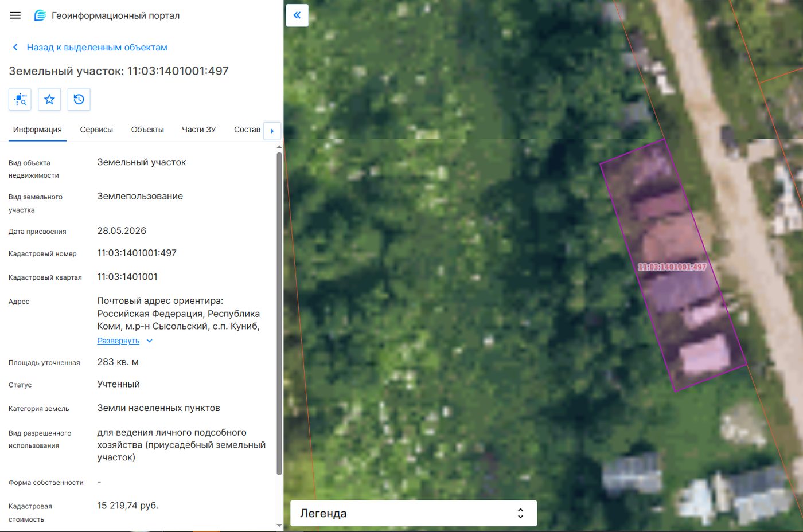Screen dimensions: 803x532
Task: Click the parcel label 11:03:1401001:497 on map
Action: coord(672,267)
